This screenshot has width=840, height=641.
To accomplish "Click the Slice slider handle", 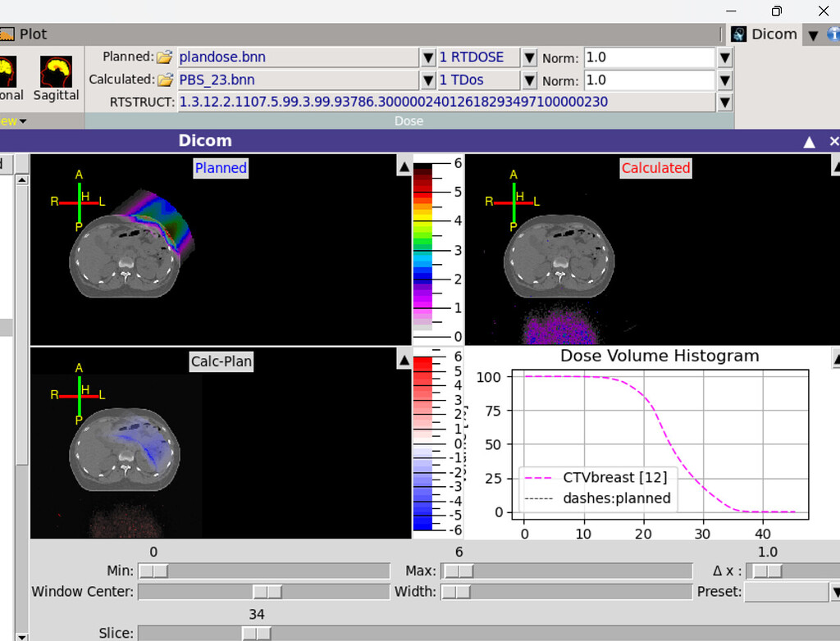I will coord(256,633).
